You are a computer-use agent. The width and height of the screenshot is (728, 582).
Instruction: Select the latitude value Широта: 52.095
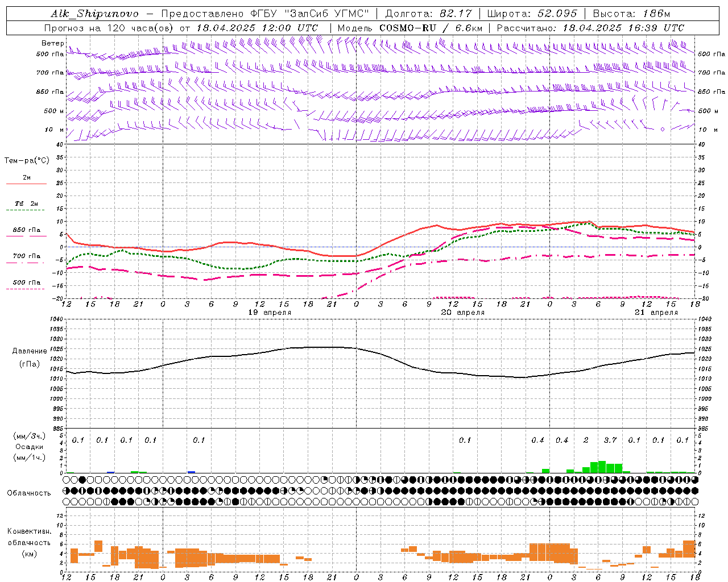pyautogui.click(x=532, y=14)
